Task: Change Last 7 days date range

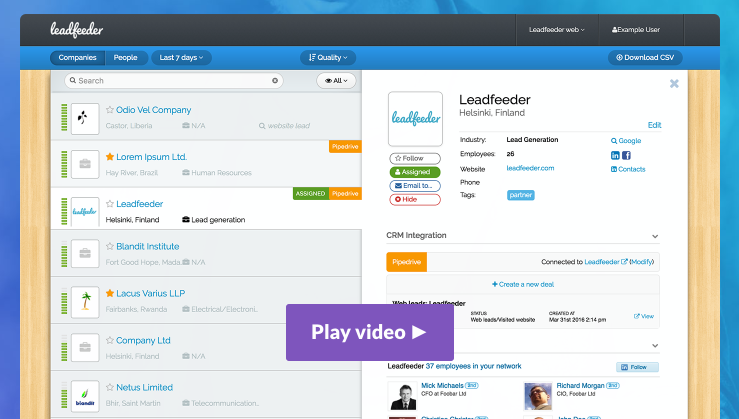Action: click(x=181, y=58)
